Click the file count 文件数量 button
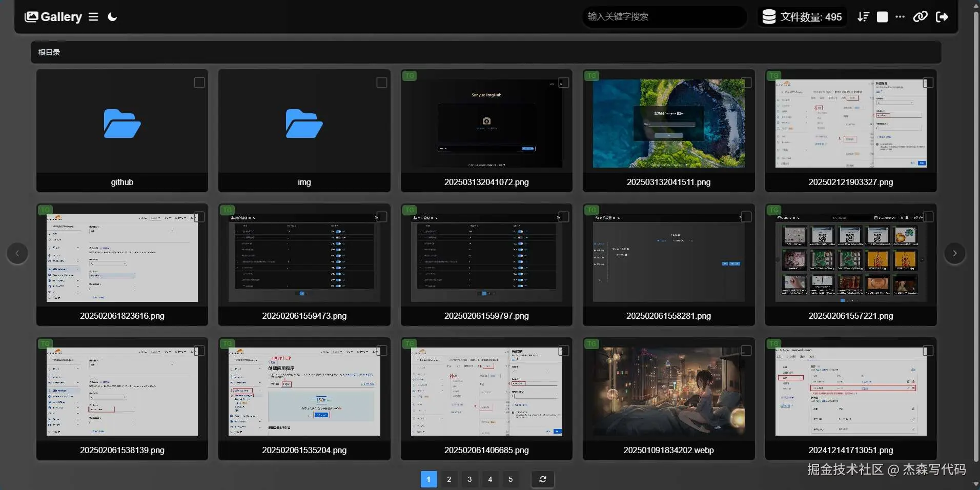 pos(802,17)
